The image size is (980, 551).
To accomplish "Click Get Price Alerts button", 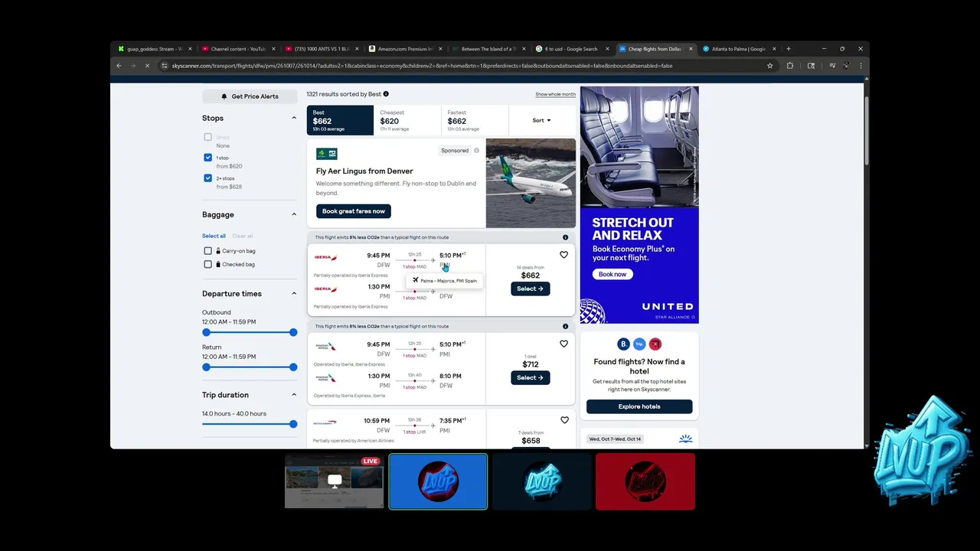I will 250,96.
